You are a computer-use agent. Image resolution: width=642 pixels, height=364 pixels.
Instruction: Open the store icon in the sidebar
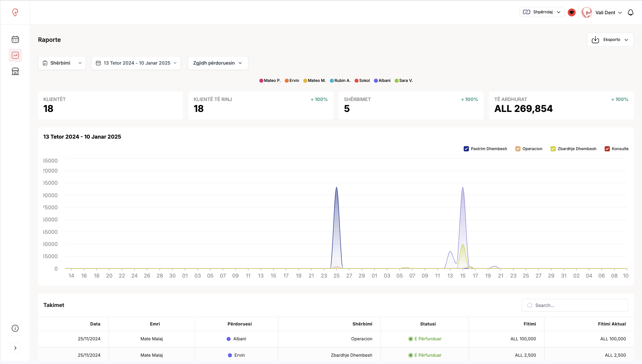click(x=15, y=71)
